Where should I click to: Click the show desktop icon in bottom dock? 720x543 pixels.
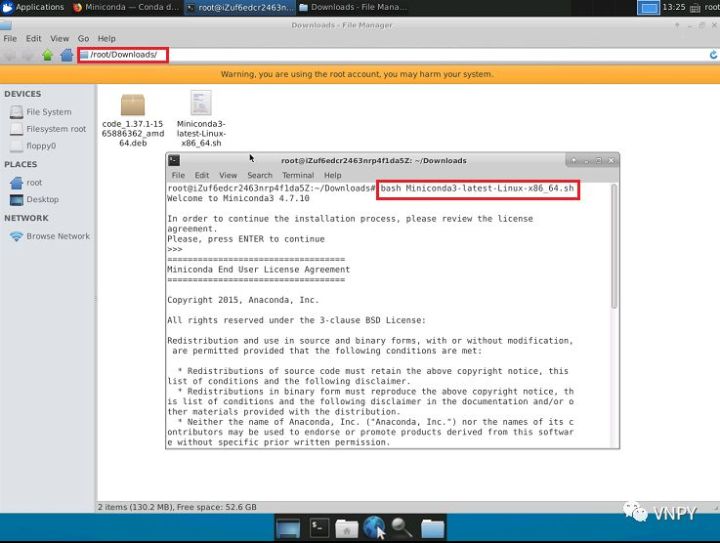pos(288,528)
